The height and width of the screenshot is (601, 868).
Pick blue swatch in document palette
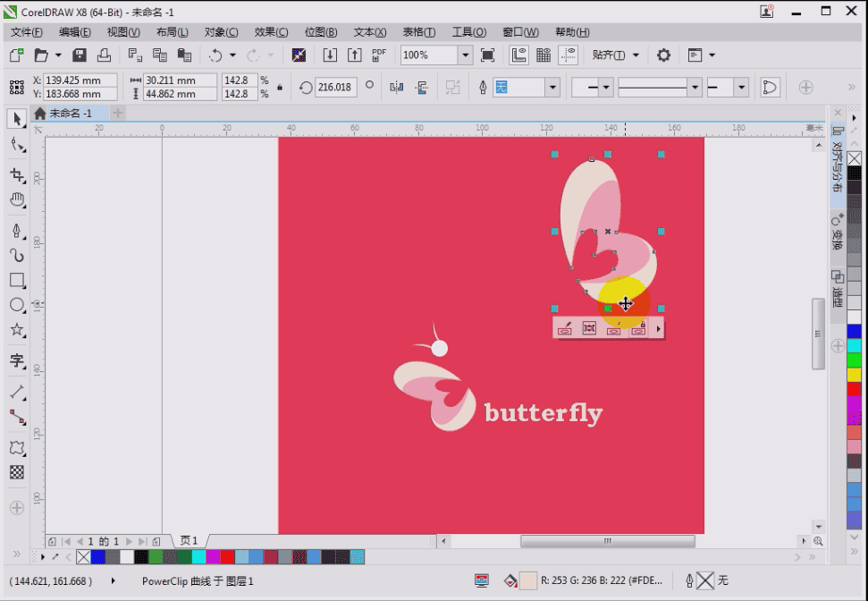point(98,556)
